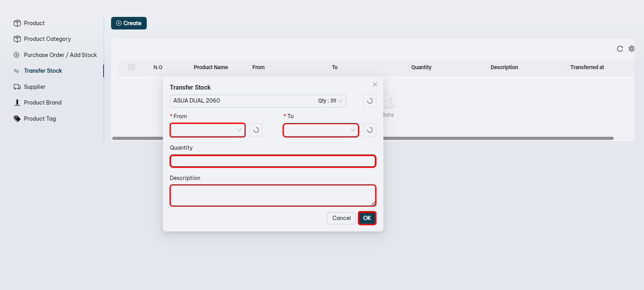This screenshot has width=644, height=290.
Task: Click the Product Tag icon in sidebar
Action: pyautogui.click(x=17, y=119)
